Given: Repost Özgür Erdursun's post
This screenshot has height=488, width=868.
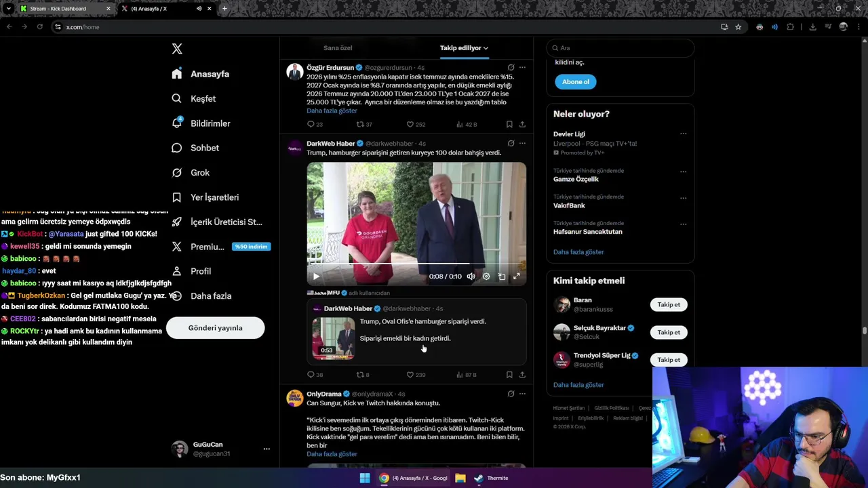Looking at the screenshot, I should [x=364, y=124].
